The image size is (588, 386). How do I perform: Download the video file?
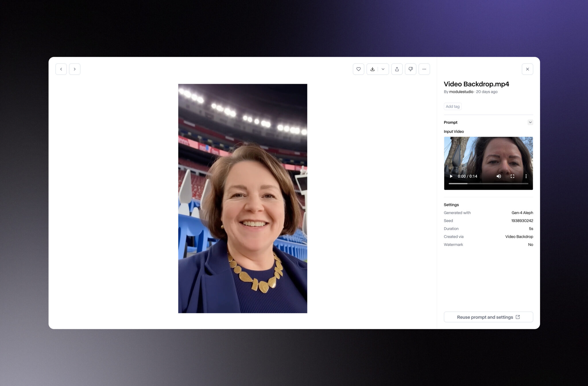click(372, 69)
